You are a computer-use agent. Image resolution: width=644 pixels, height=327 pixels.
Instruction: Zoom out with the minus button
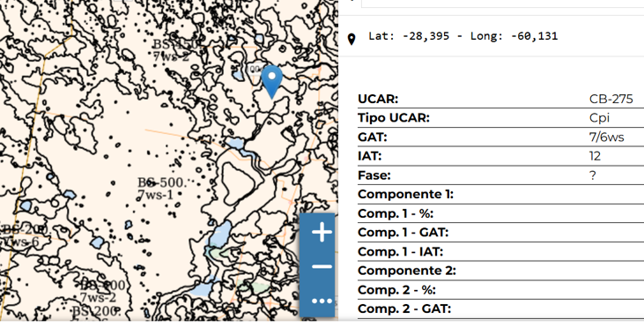click(322, 267)
